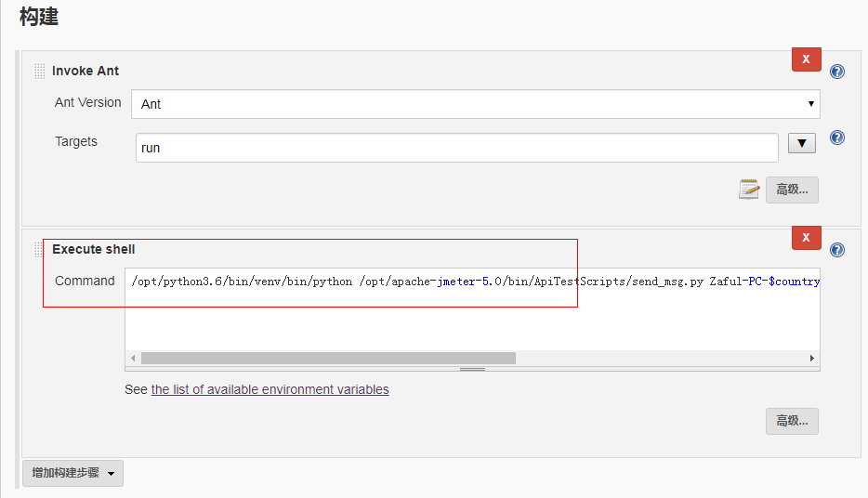Click the notepad edit icon in Invoke Ant
This screenshot has width=868, height=498.
[749, 190]
